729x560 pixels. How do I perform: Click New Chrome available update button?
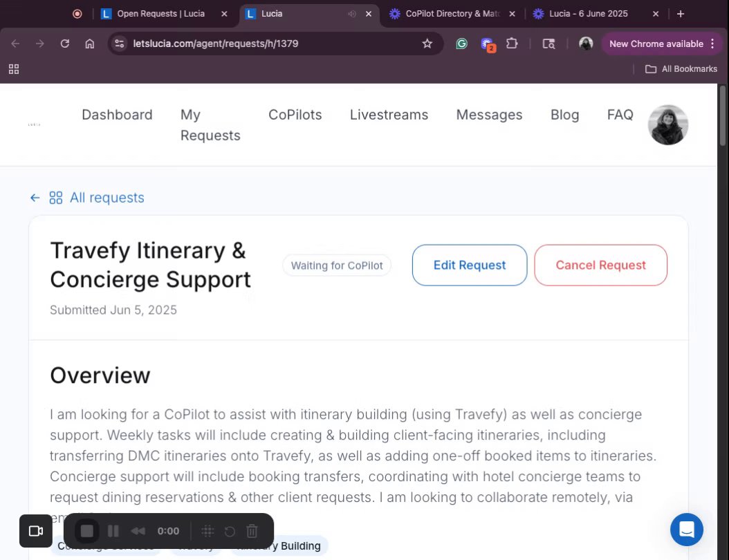(x=656, y=44)
